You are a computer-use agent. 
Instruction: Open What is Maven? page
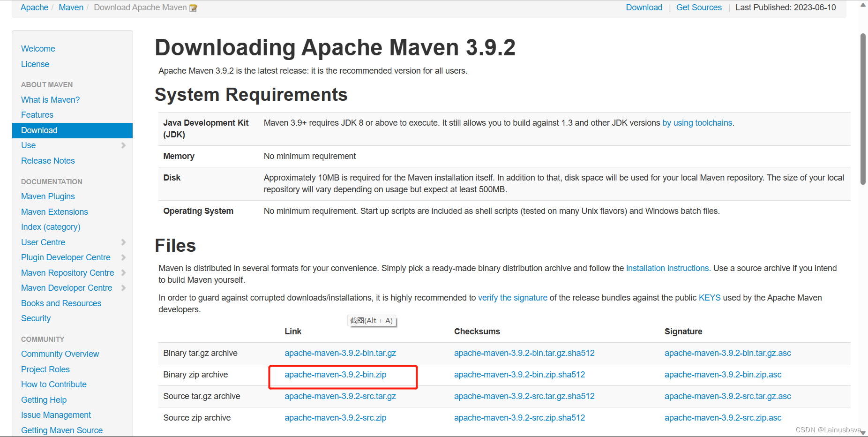[x=50, y=100]
